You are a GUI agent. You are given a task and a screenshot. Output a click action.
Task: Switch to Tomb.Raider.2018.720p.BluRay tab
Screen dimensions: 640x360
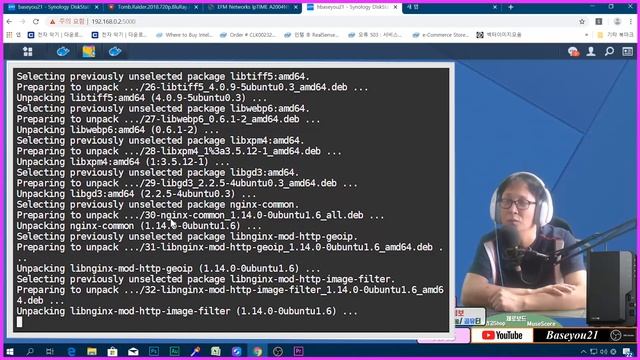coord(153,7)
